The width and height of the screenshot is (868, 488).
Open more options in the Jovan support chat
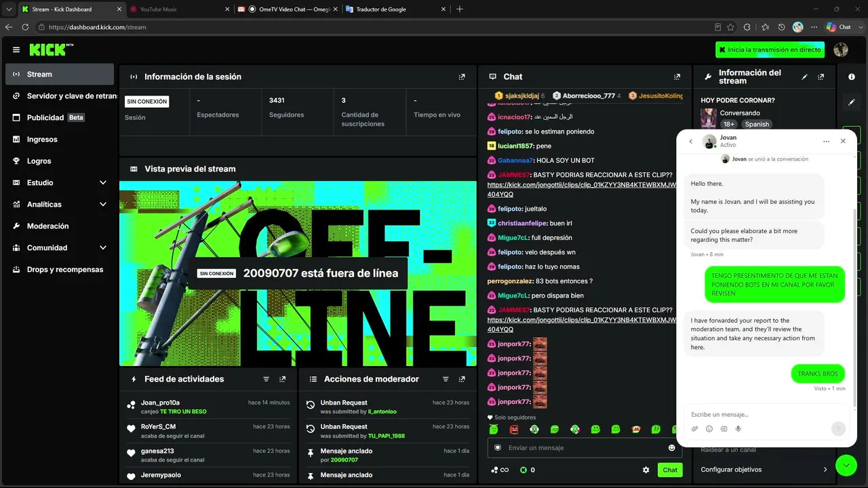click(826, 141)
